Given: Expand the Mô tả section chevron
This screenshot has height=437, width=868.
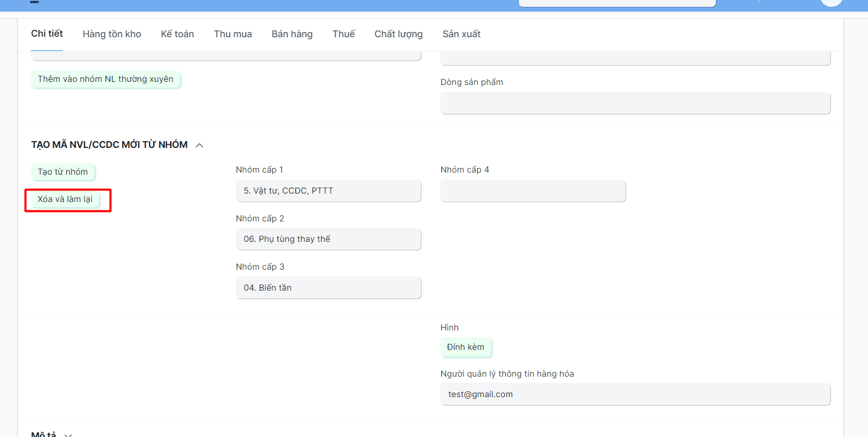Looking at the screenshot, I should [x=68, y=434].
